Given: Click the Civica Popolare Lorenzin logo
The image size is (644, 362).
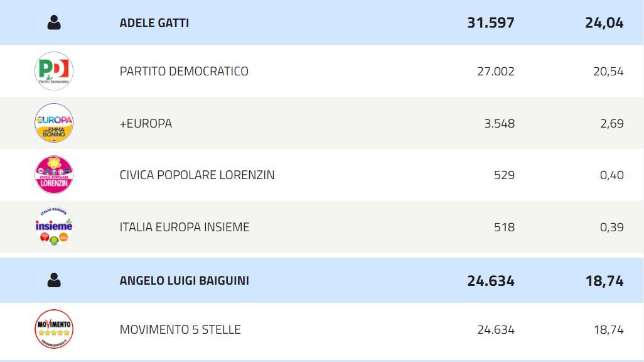Looking at the screenshot, I should coord(54,175).
